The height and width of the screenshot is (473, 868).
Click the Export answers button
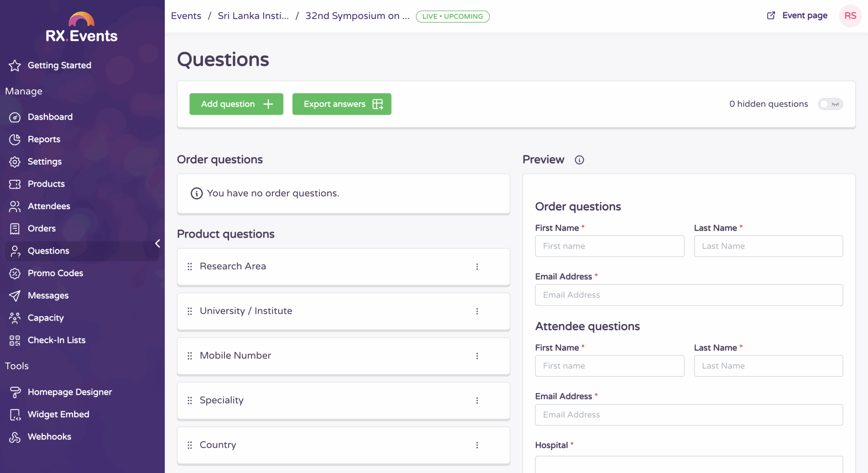click(341, 104)
